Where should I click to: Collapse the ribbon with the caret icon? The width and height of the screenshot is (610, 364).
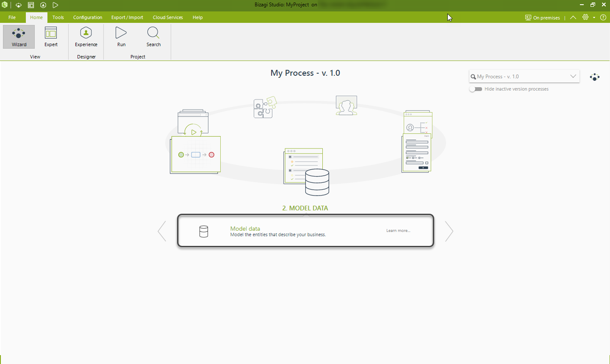[573, 17]
